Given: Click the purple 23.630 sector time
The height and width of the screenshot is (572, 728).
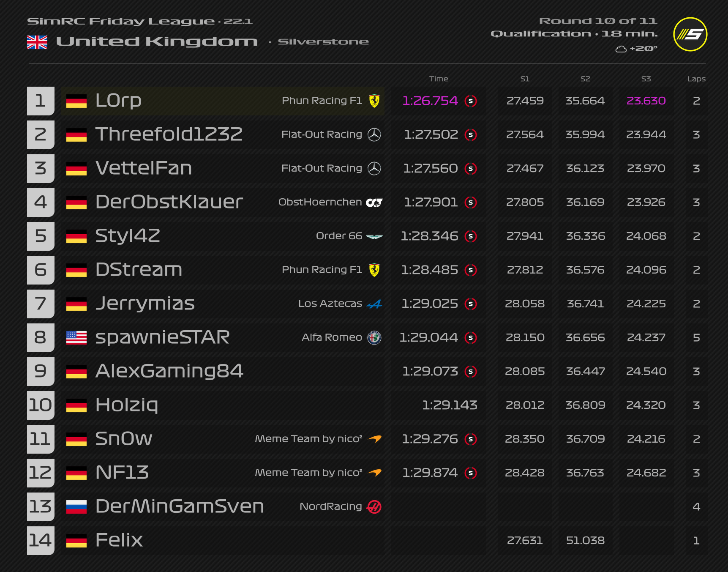Looking at the screenshot, I should click(x=646, y=101).
